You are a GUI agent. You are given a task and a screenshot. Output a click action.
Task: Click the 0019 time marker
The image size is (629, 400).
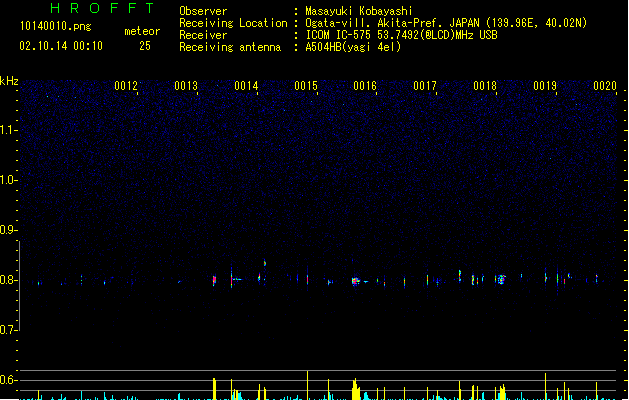click(x=545, y=86)
